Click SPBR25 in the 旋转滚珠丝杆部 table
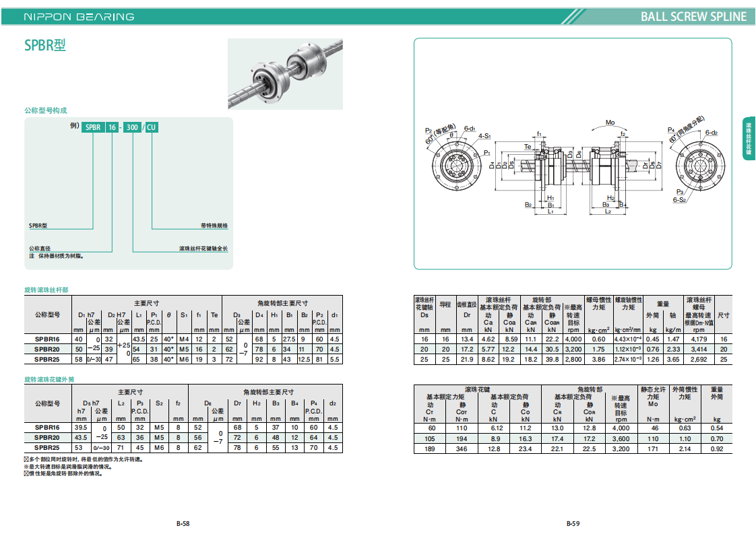Screen dimensions: 756x534 pyautogui.click(x=47, y=360)
